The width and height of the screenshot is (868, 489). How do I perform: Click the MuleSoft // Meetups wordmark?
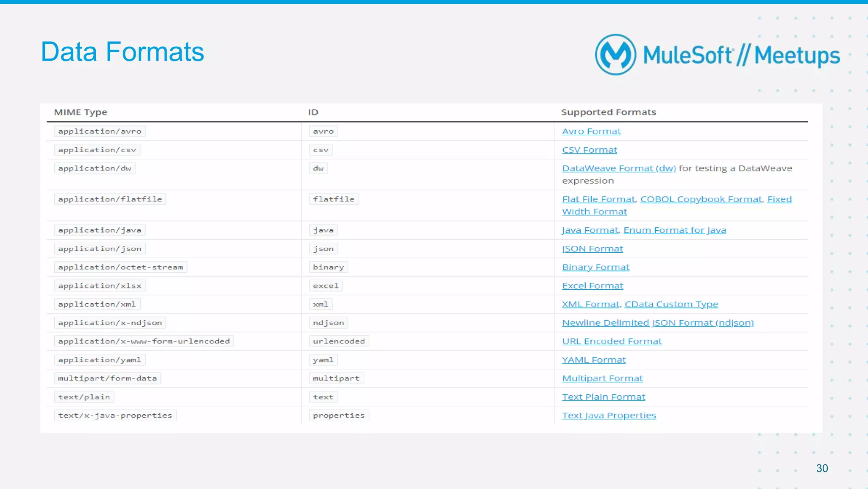click(x=741, y=55)
